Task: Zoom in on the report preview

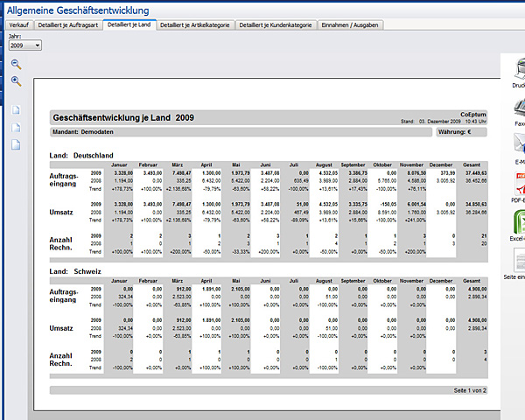Action: (16, 81)
